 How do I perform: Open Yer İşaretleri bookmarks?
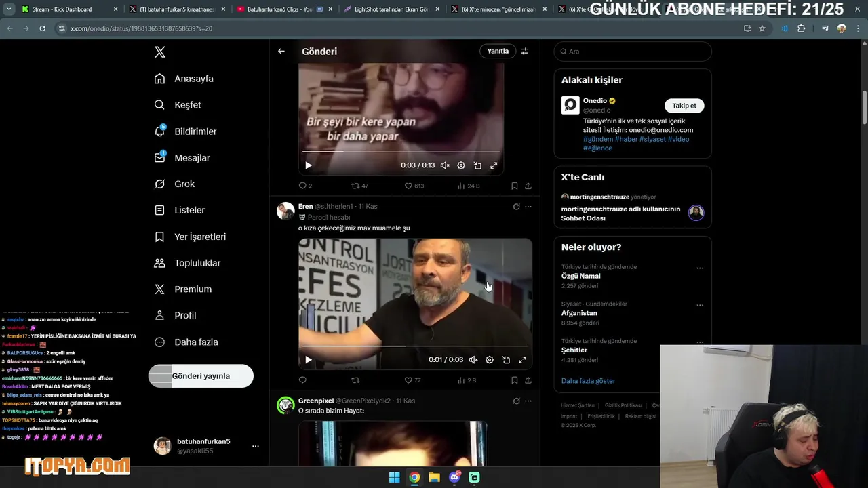pyautogui.click(x=190, y=237)
